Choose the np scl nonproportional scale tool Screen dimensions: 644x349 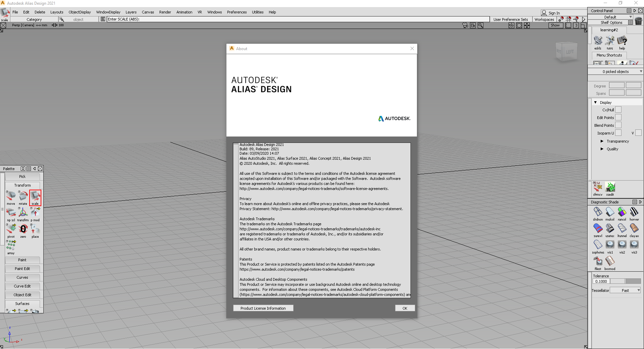pyautogui.click(x=11, y=214)
